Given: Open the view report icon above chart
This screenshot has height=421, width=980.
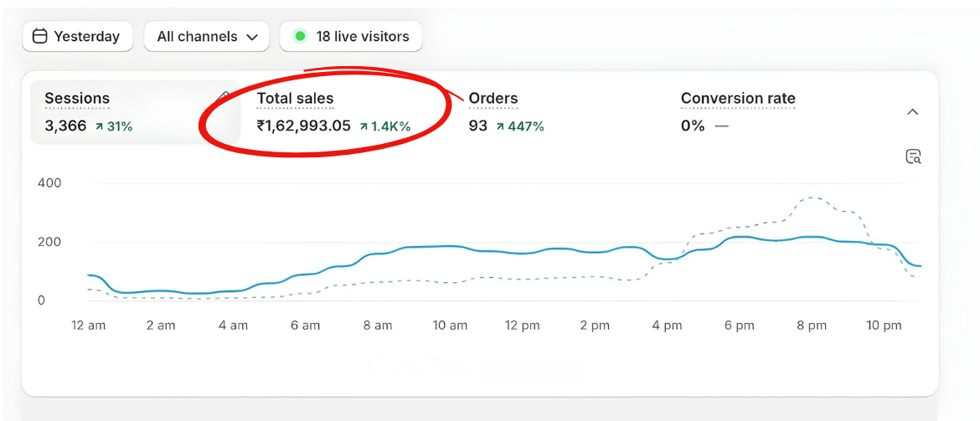Looking at the screenshot, I should pyautogui.click(x=913, y=157).
